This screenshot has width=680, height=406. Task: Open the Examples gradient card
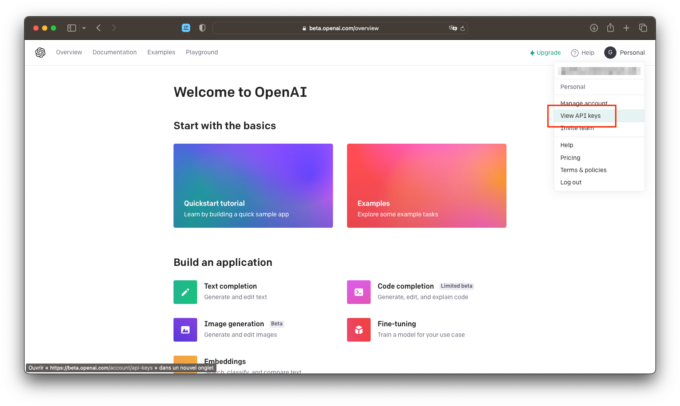point(426,186)
